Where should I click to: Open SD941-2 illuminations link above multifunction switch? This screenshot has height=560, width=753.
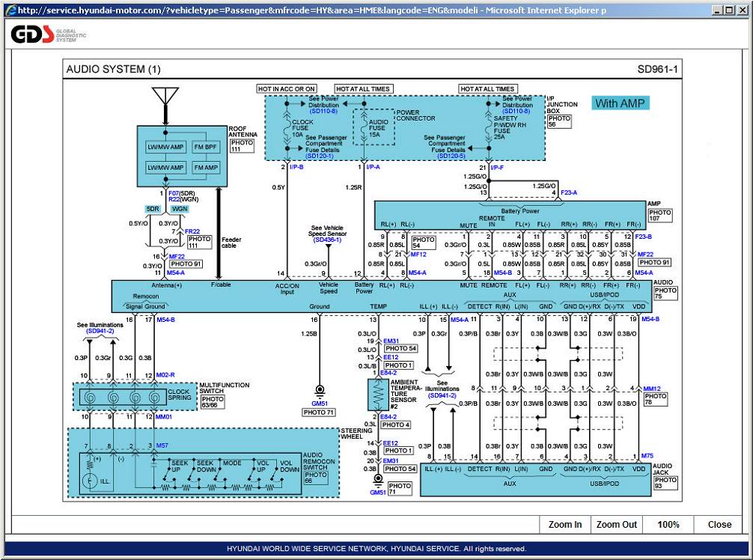point(100,332)
